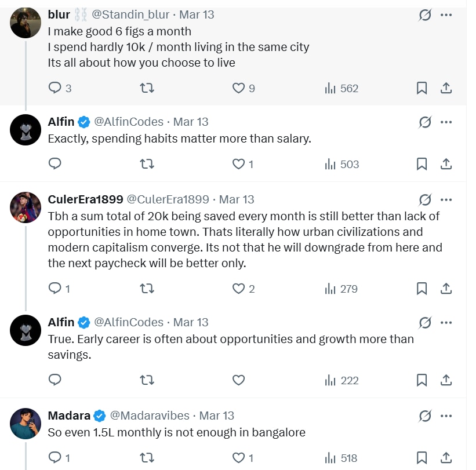Open @Madaravibes profile handle link
The width and height of the screenshot is (476, 470).
(x=150, y=416)
